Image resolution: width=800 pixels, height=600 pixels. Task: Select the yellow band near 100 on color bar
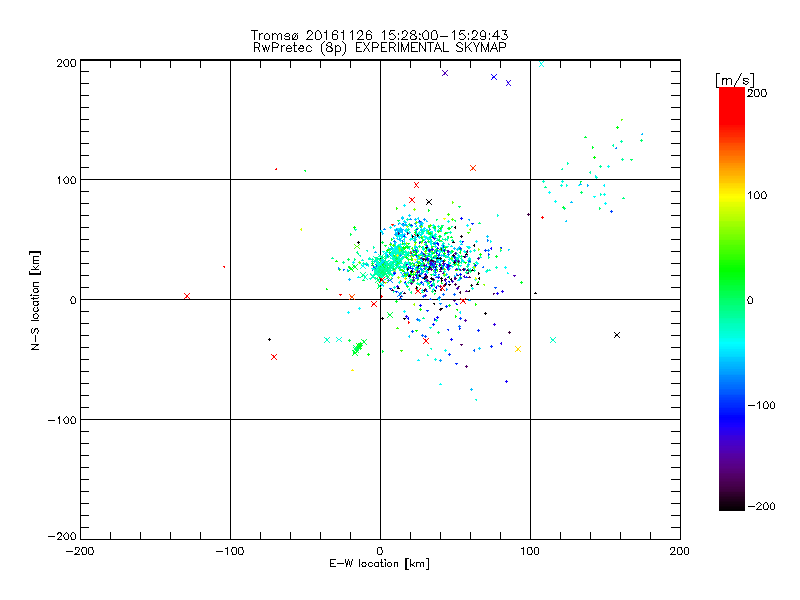pos(731,196)
